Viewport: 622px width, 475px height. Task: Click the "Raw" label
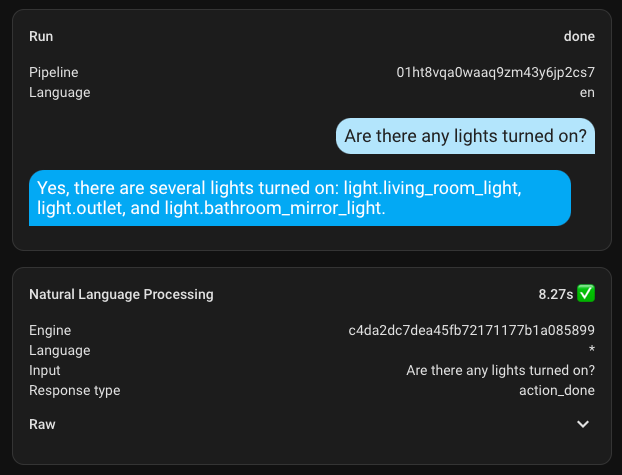(x=42, y=424)
